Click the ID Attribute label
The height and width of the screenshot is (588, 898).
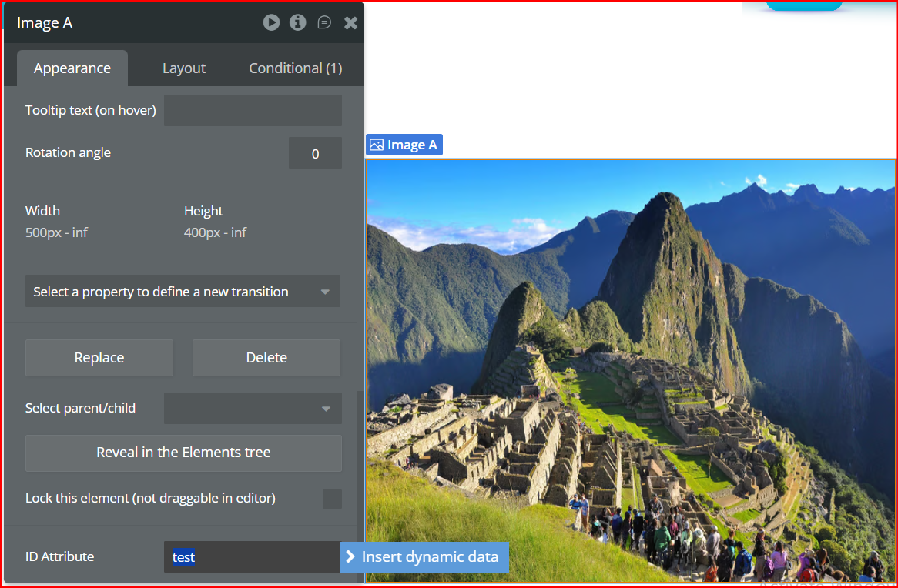click(59, 556)
